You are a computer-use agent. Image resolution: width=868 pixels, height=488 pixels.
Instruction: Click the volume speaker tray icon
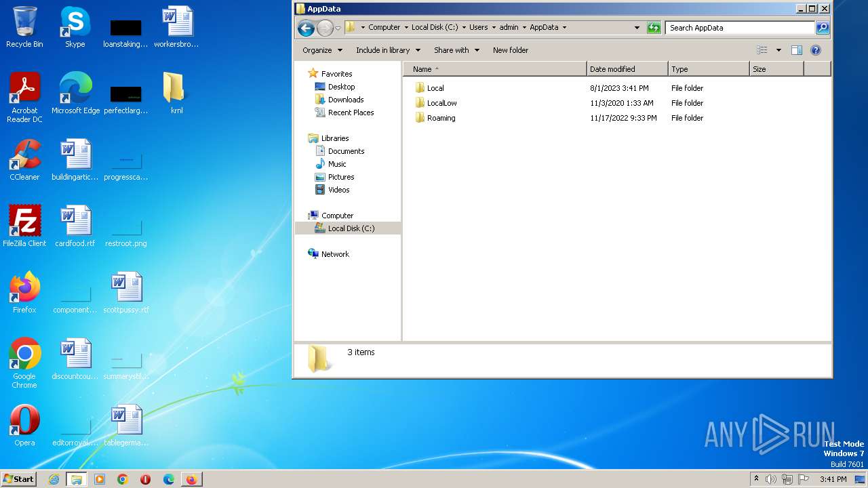(x=771, y=479)
